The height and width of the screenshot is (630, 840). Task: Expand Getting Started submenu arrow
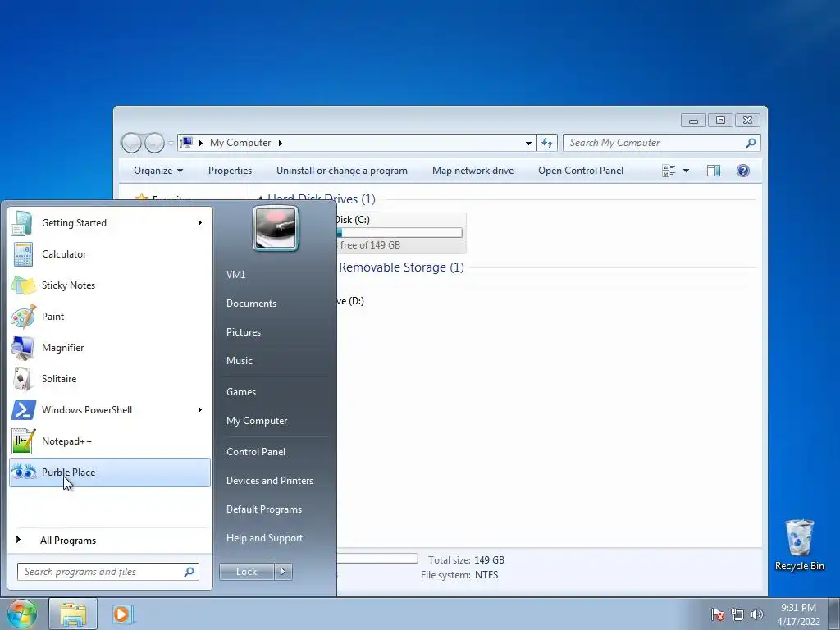coord(200,223)
